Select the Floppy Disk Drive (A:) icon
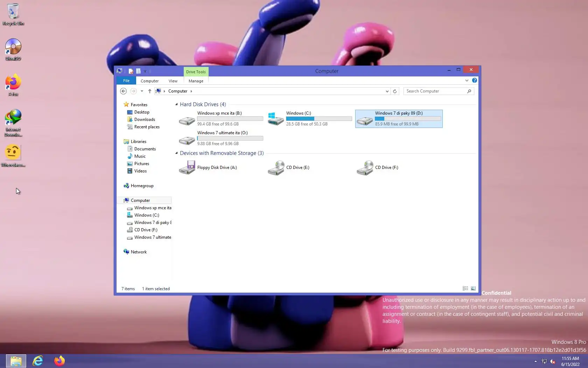588x368 pixels. click(187, 168)
